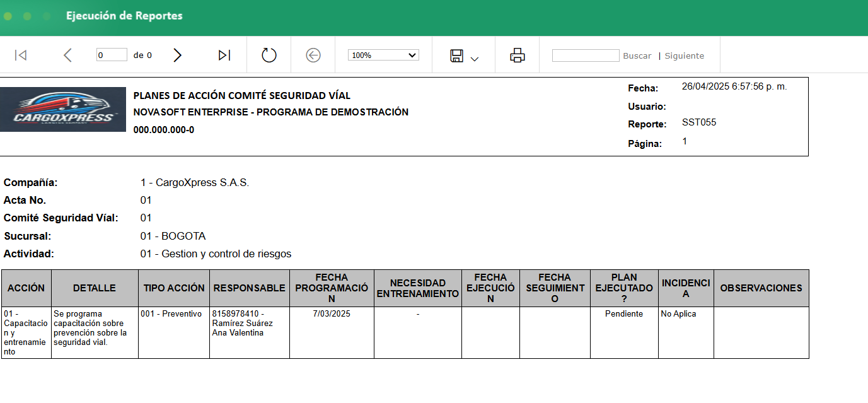Click the date 26/04/2025 6:57:56 p. m.

coord(734,86)
